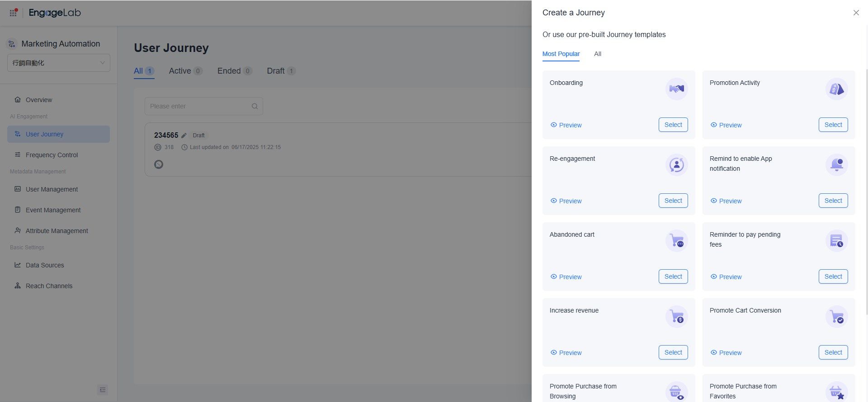Click the journey search input field
This screenshot has width=868, height=402.
pos(204,106)
